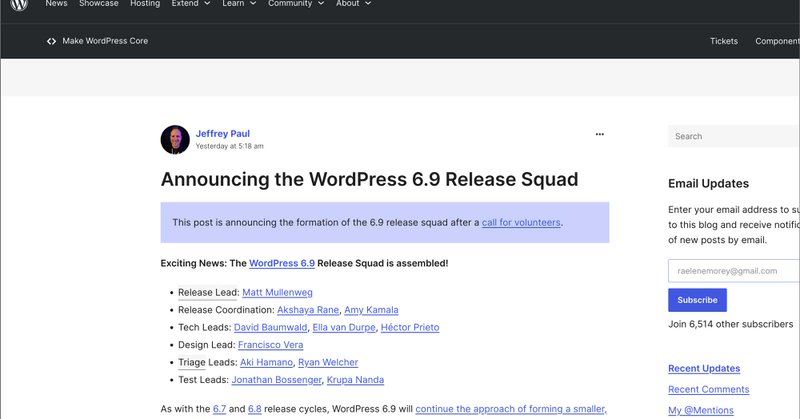Open the Recent Comments link

click(709, 389)
